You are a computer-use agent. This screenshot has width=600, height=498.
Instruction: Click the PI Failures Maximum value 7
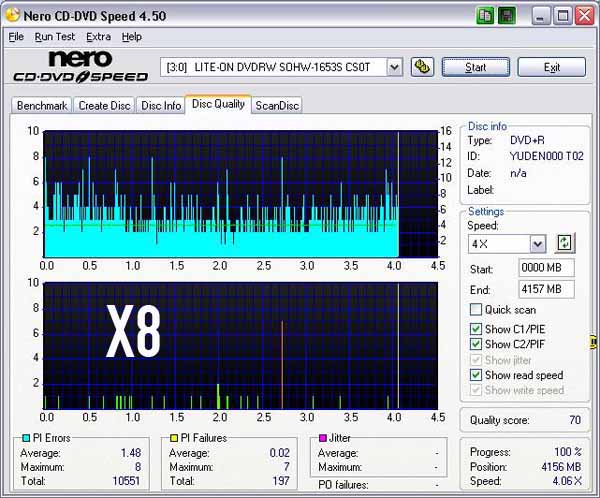286,467
